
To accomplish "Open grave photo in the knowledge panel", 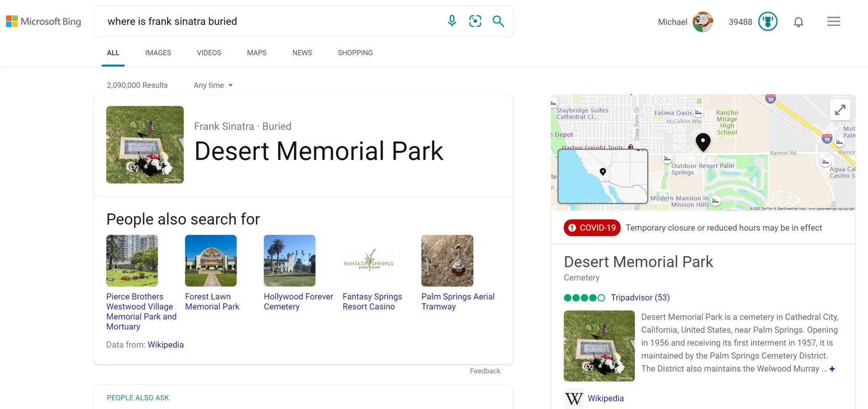I will 599,346.
